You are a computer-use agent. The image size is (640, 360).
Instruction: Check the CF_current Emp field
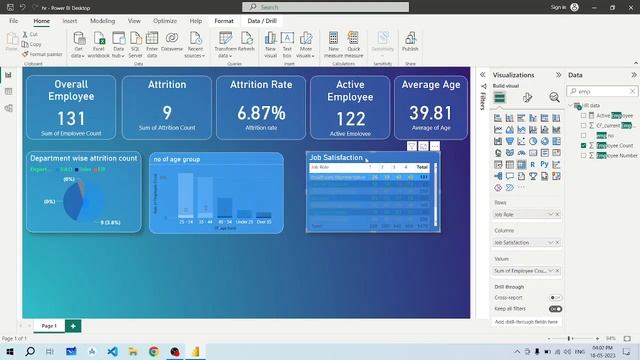[583, 125]
